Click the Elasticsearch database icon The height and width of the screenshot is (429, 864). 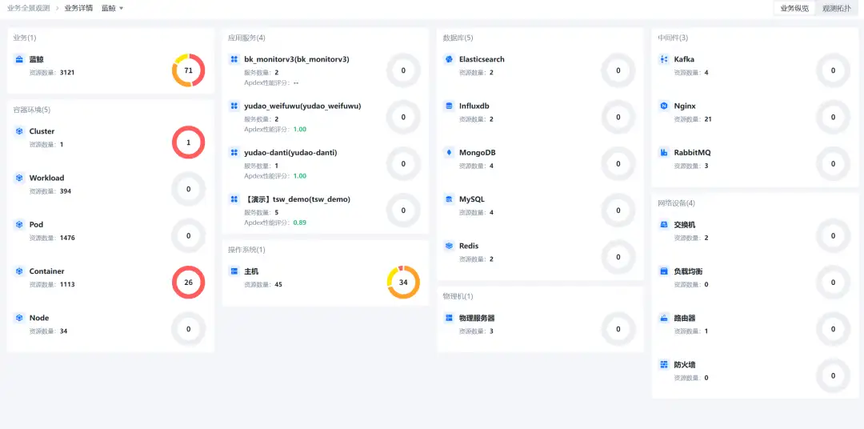(449, 59)
